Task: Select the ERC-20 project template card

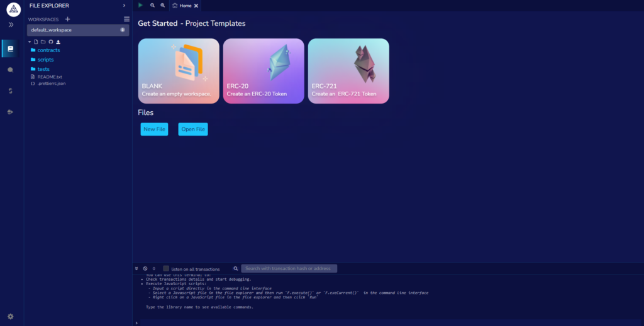Action: coord(264,71)
